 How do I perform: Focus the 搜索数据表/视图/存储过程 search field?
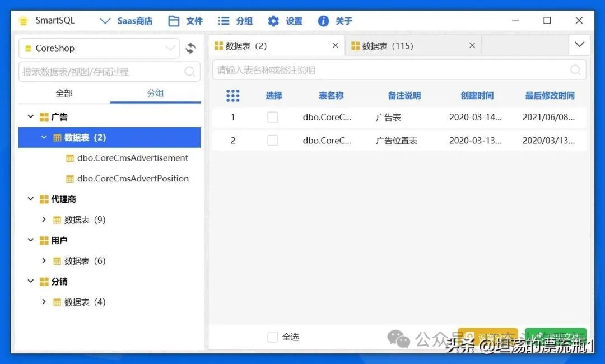tap(109, 71)
